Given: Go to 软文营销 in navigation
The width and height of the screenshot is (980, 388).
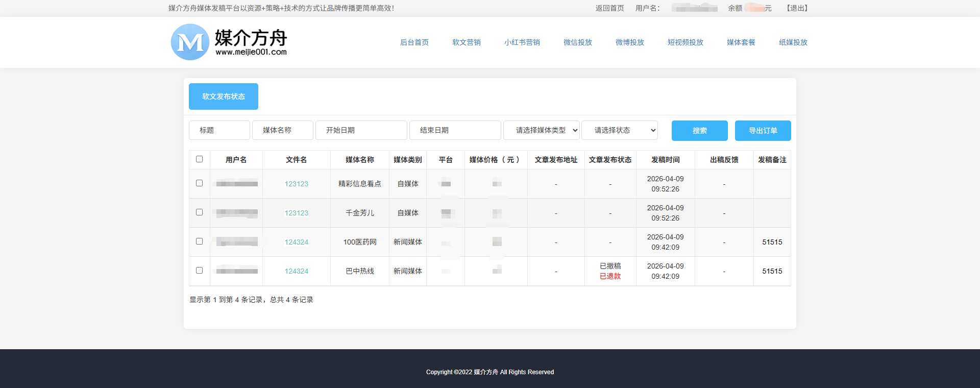Looking at the screenshot, I should pyautogui.click(x=466, y=42).
